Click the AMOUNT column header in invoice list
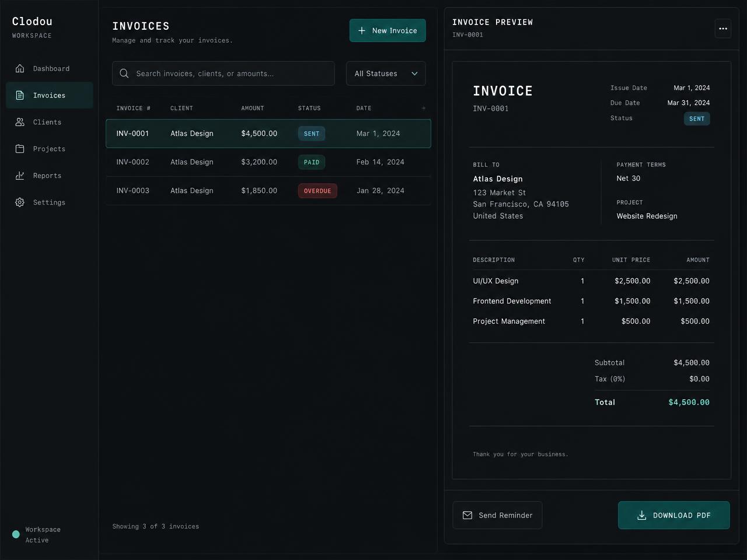 (x=253, y=108)
